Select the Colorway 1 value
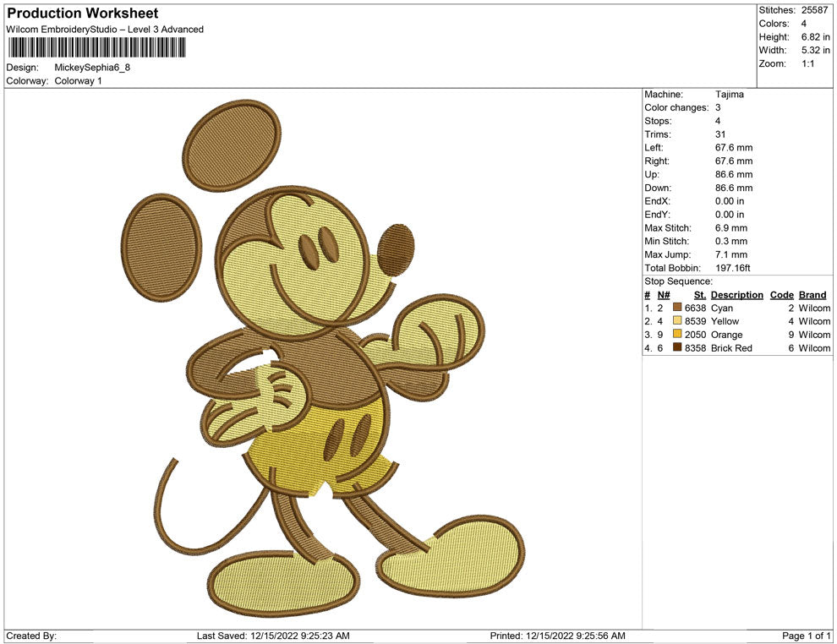The height and width of the screenshot is (644, 837). click(78, 81)
